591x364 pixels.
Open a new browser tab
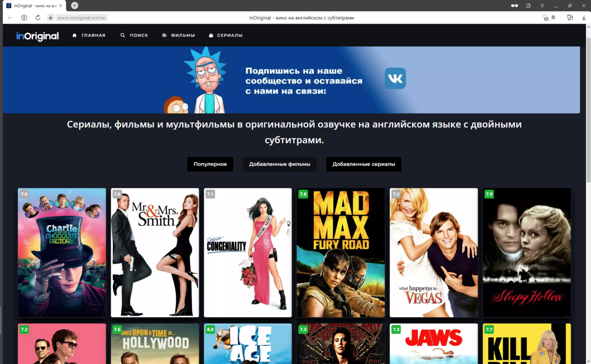pos(74,5)
